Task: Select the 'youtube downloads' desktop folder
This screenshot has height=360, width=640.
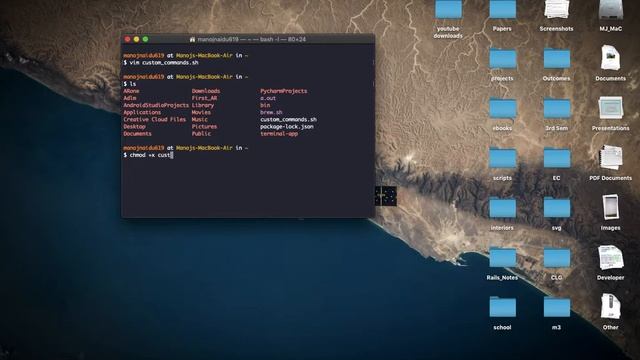Action: point(448,10)
